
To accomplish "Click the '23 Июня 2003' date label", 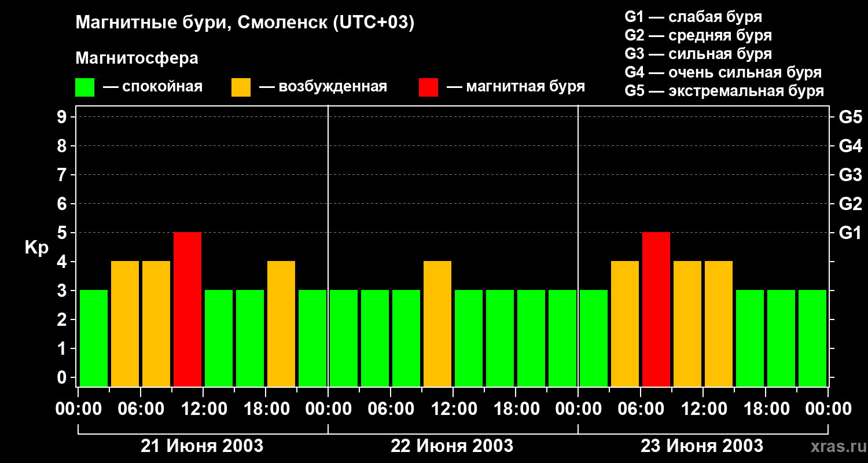I will [702, 446].
